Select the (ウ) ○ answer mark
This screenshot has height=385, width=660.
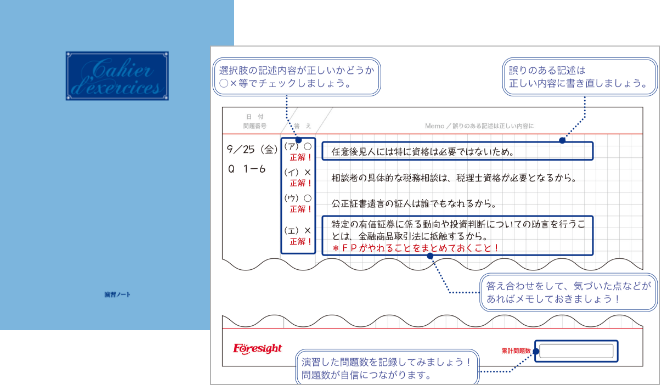pos(298,198)
